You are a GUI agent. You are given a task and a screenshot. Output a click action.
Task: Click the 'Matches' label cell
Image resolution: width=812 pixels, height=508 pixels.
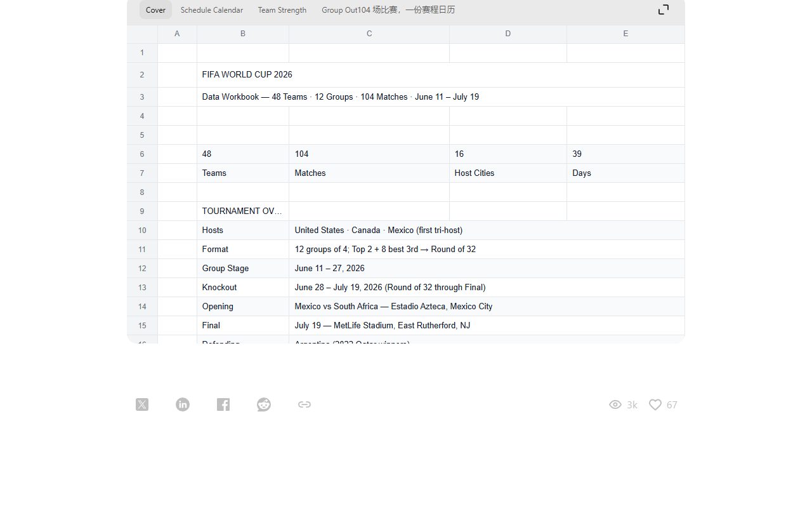point(369,173)
